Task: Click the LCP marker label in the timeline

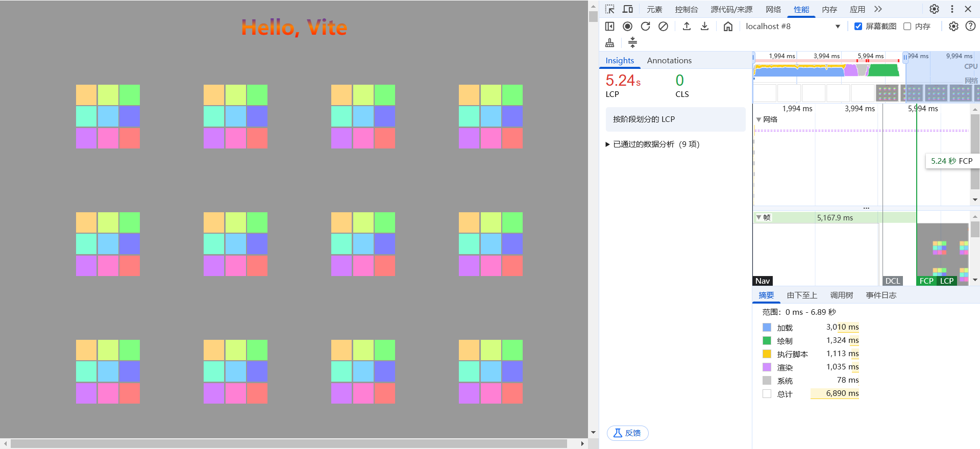Action: tap(947, 281)
